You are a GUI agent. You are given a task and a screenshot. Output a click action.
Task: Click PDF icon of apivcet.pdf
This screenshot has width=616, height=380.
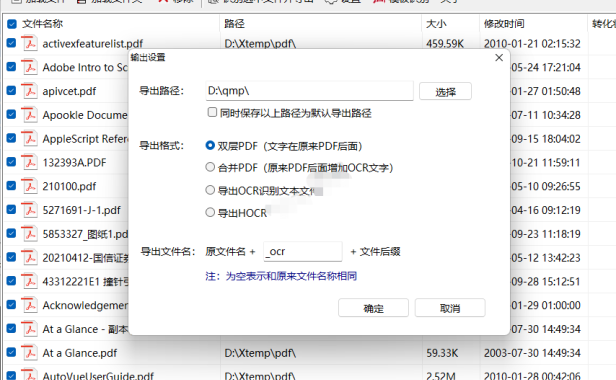tap(29, 91)
